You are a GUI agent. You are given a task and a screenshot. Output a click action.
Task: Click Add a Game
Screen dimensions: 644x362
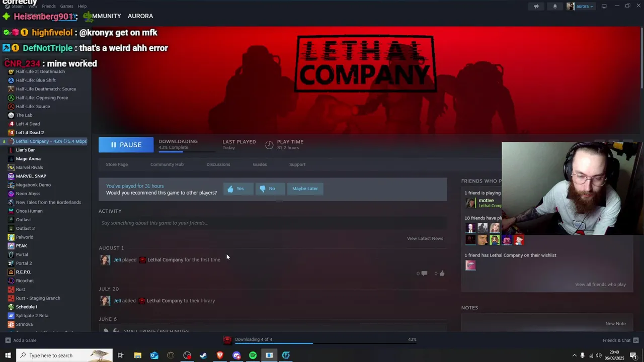click(x=21, y=340)
